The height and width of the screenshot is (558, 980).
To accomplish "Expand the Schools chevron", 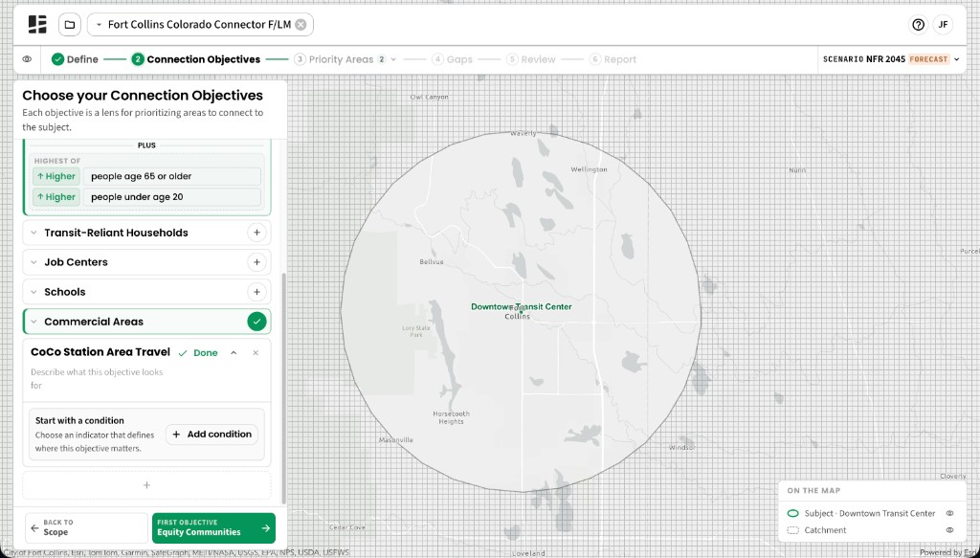I will (33, 292).
